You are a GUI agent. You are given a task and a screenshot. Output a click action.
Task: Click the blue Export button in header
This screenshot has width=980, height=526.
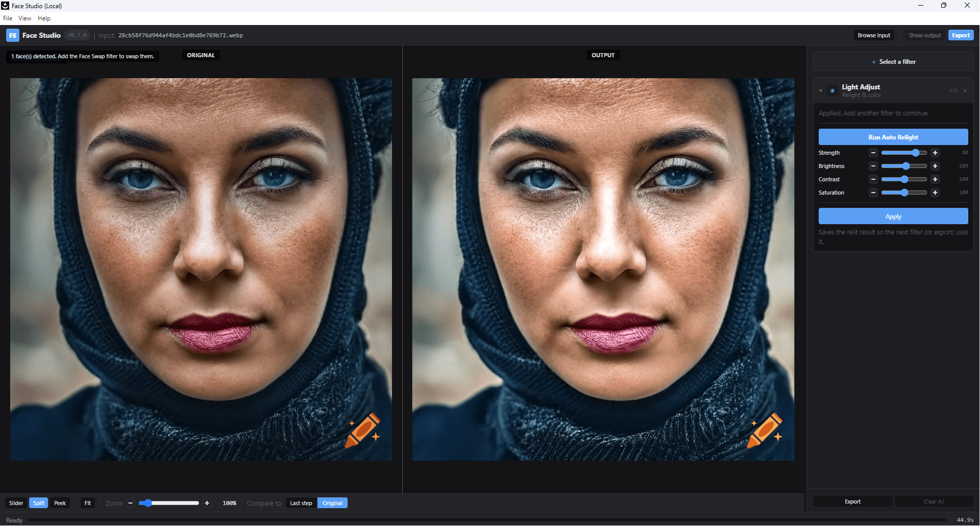point(961,35)
